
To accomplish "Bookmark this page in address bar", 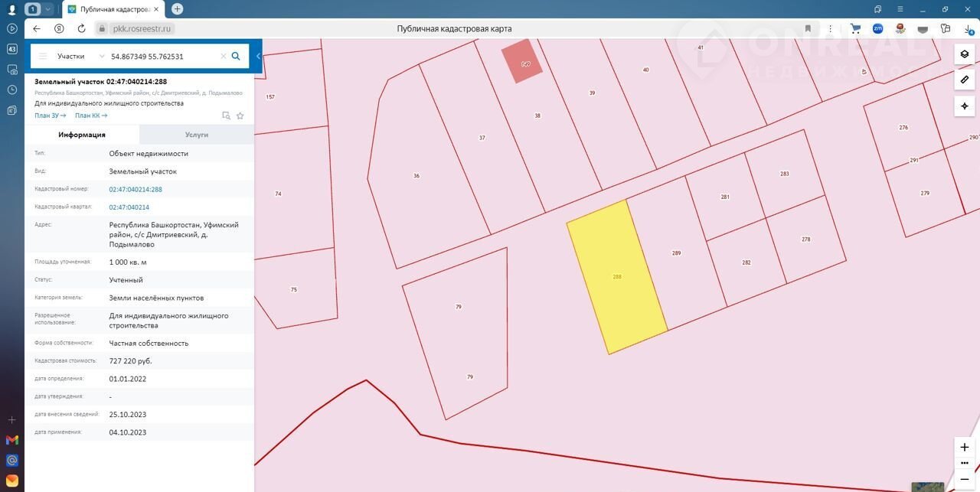I will tap(808, 28).
